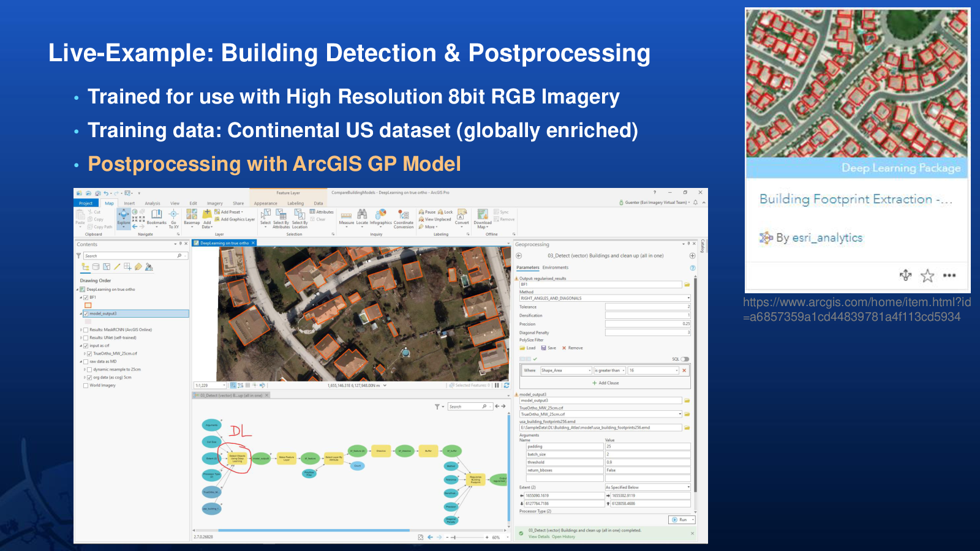Click Add Clause in query builder
The width and height of the screenshot is (980, 551).
[x=605, y=383]
